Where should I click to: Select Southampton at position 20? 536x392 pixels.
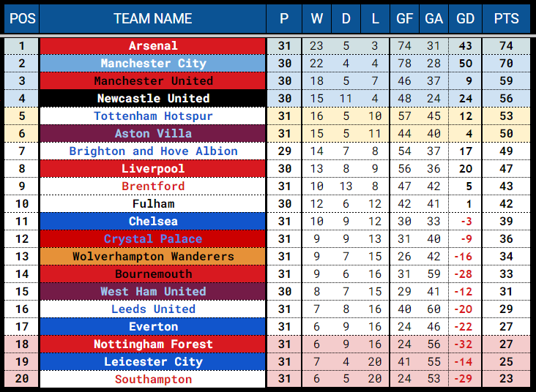coord(153,379)
